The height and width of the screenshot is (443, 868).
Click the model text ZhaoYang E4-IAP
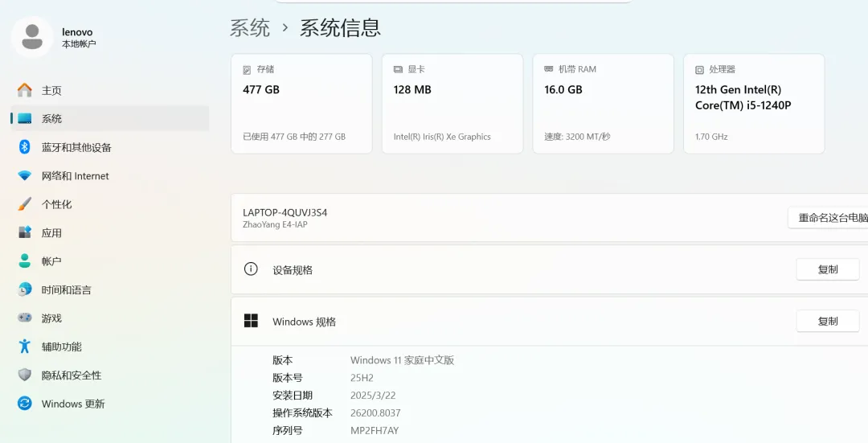275,224
